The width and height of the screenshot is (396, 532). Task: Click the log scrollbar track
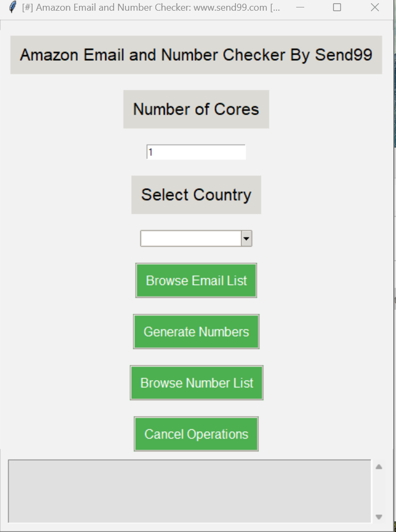[379, 491]
